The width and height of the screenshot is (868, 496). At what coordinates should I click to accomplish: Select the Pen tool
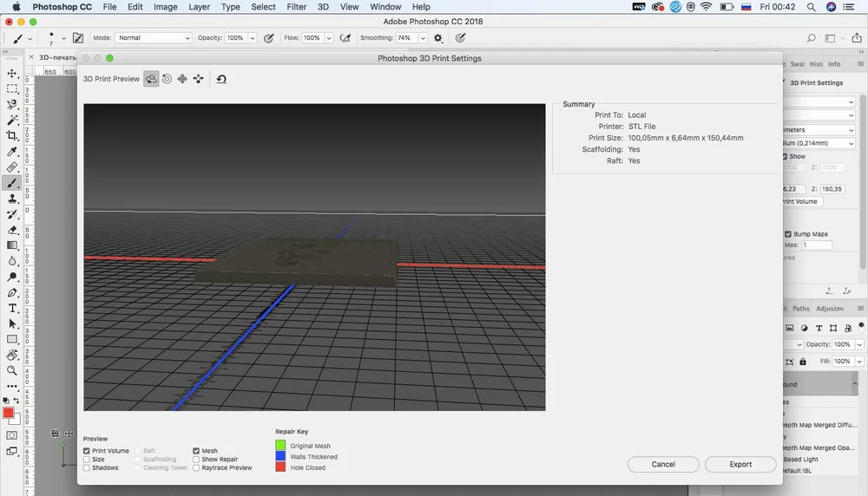(x=11, y=292)
